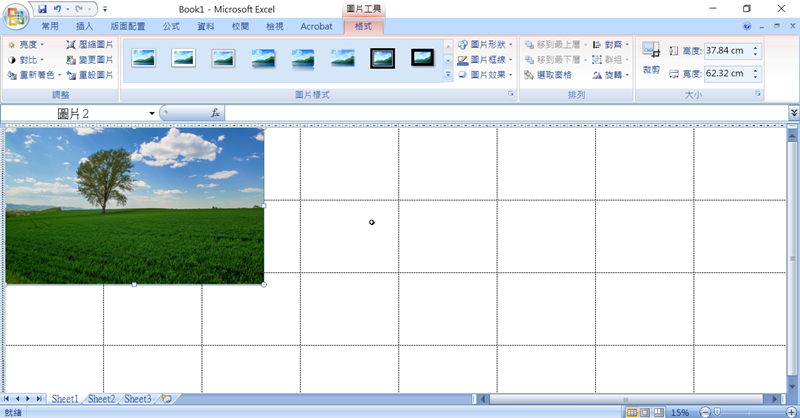Activate the 裁剪 crop tool
The width and height of the screenshot is (800, 418).
(651, 59)
